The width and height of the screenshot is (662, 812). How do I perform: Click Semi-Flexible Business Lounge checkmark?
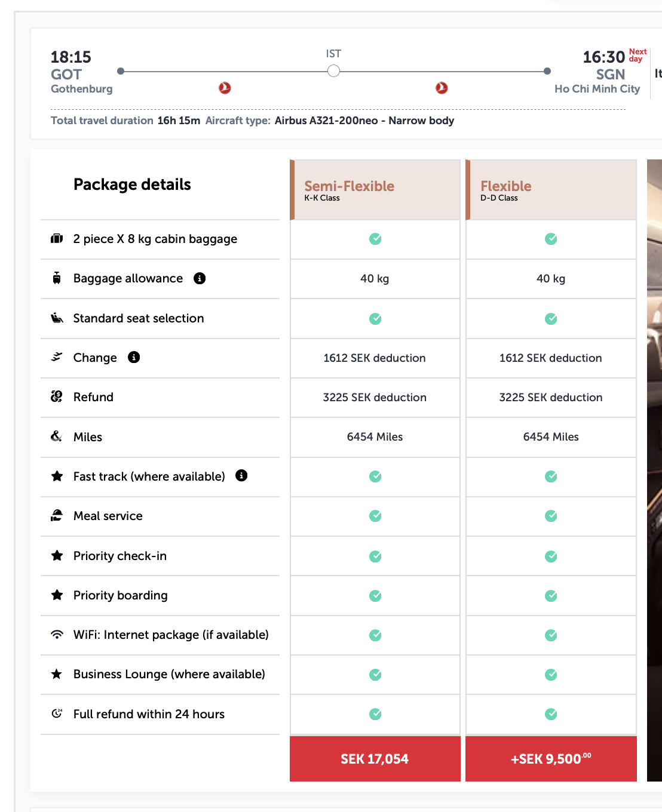pos(375,675)
